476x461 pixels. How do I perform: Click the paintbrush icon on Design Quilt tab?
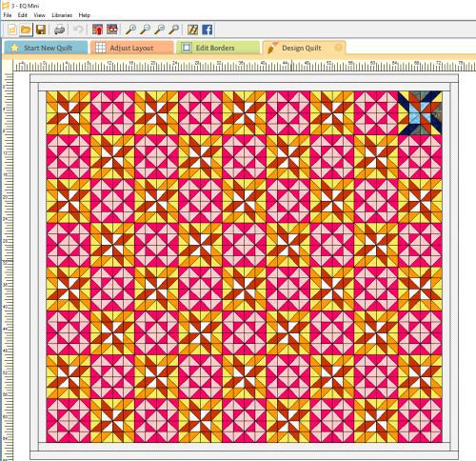click(x=272, y=48)
